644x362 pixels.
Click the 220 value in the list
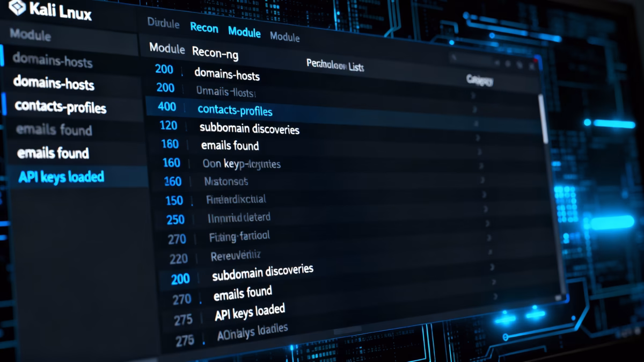tap(178, 259)
